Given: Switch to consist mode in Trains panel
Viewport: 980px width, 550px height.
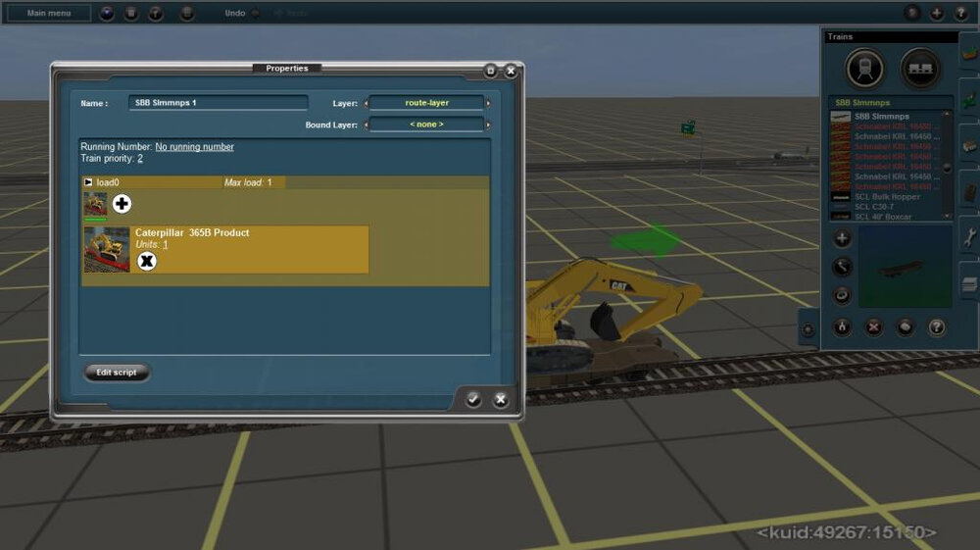Looking at the screenshot, I should coord(920,68).
